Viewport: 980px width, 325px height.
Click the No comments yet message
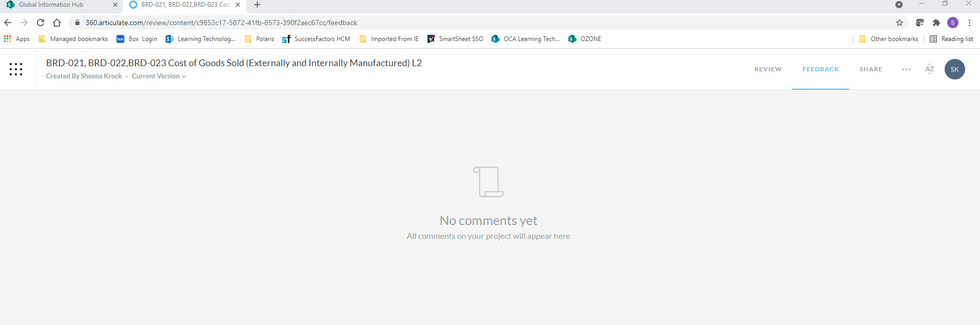pos(488,220)
